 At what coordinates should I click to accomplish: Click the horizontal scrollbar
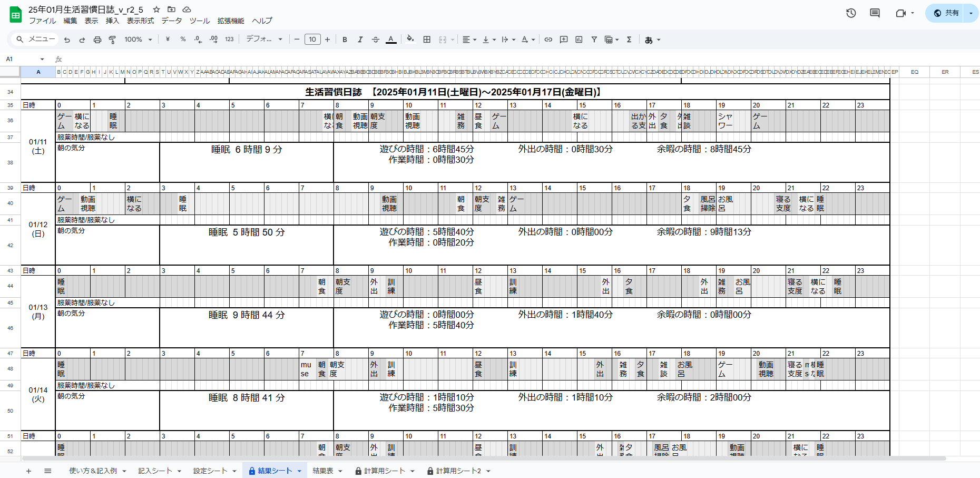[484, 459]
